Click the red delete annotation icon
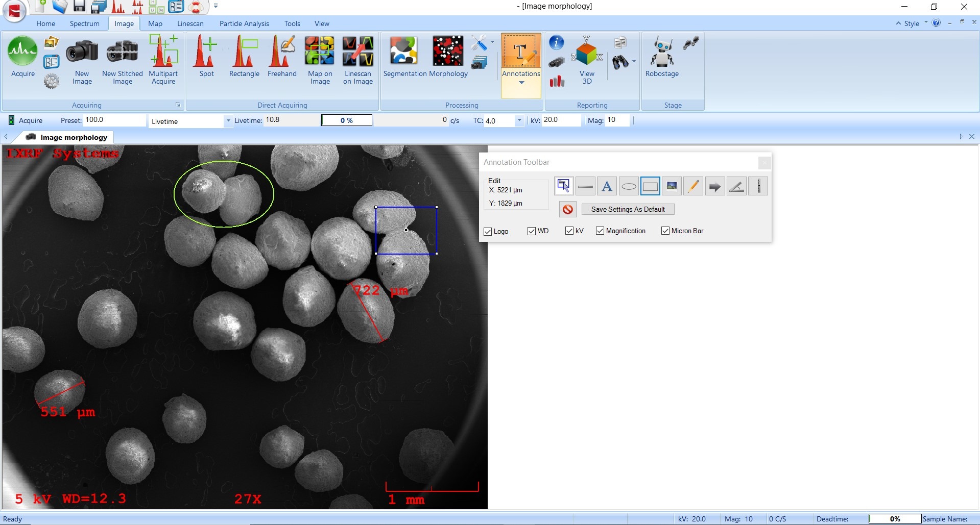 click(x=567, y=209)
